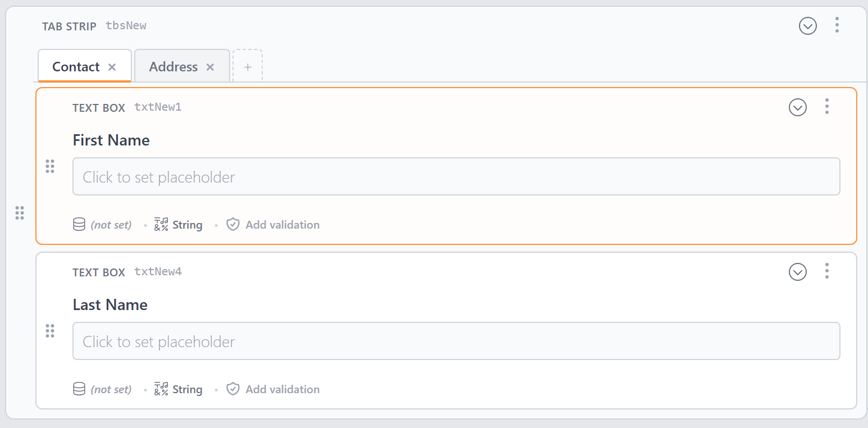The width and height of the screenshot is (868, 428).
Task: Click the Tab Strip drag handle dots
Action: coord(20,213)
